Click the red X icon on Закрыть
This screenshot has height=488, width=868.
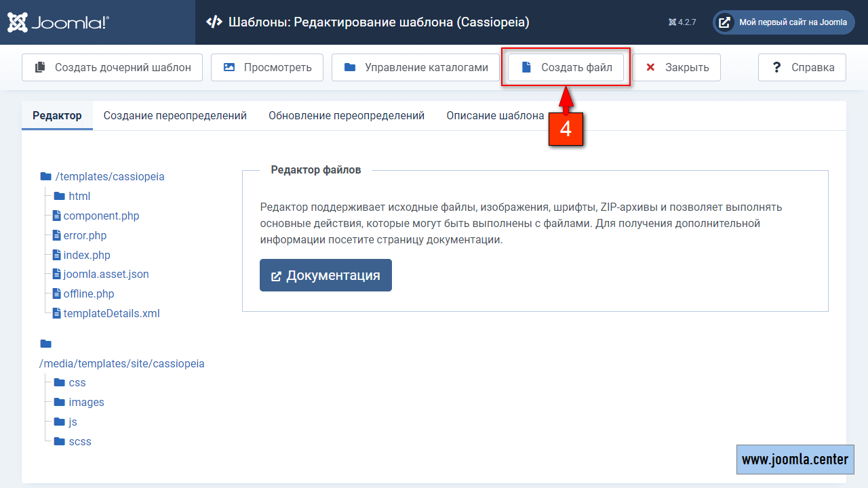point(650,67)
